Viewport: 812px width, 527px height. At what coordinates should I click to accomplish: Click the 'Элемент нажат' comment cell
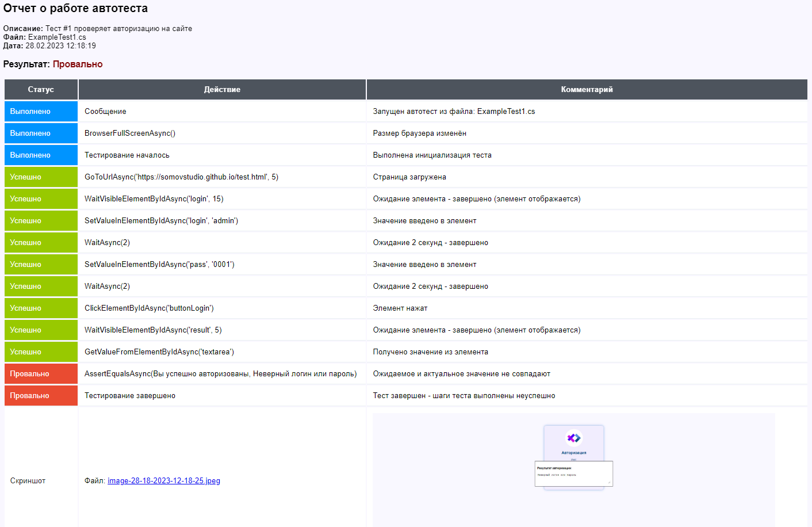coord(400,308)
